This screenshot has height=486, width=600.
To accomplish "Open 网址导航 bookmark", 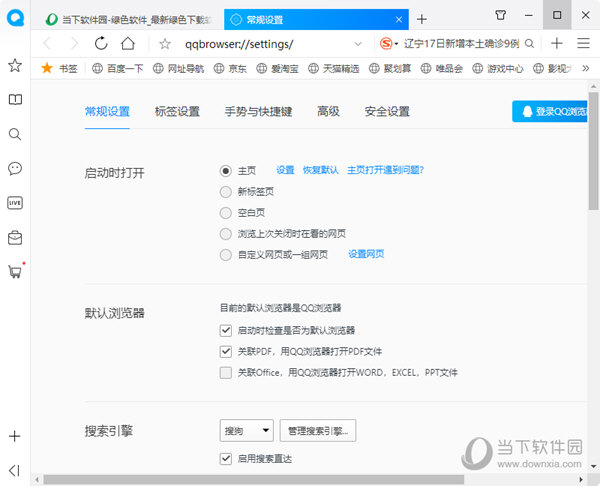I will pyautogui.click(x=178, y=68).
